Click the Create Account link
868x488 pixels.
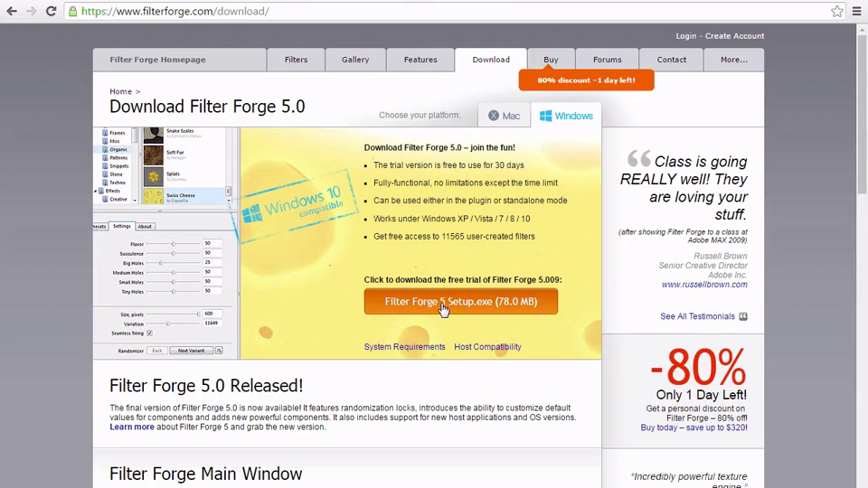[734, 36]
